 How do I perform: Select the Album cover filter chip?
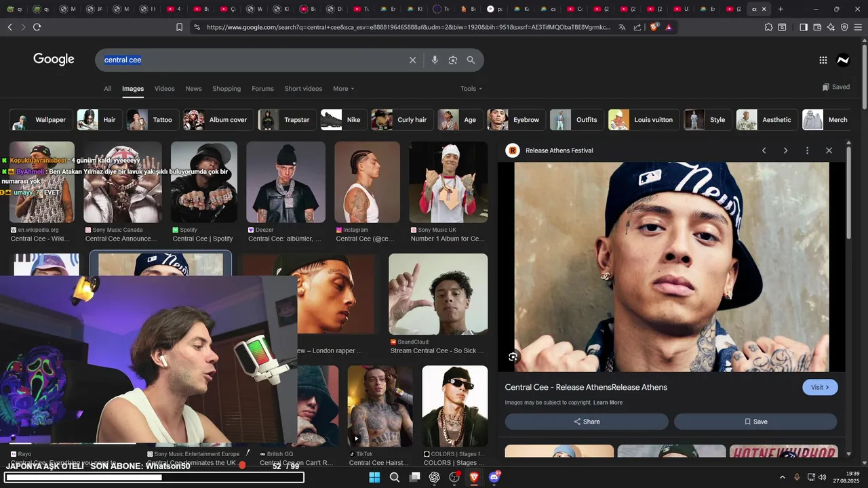click(218, 120)
